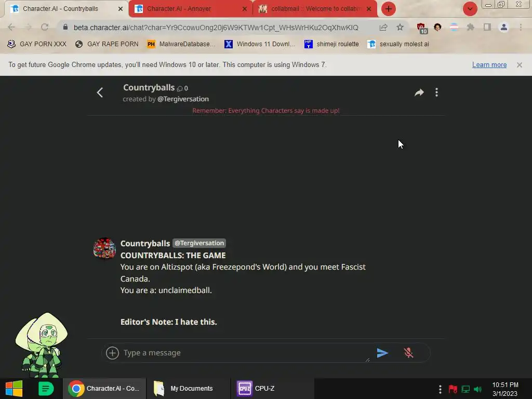Open the chat options three-dot menu

click(x=436, y=92)
